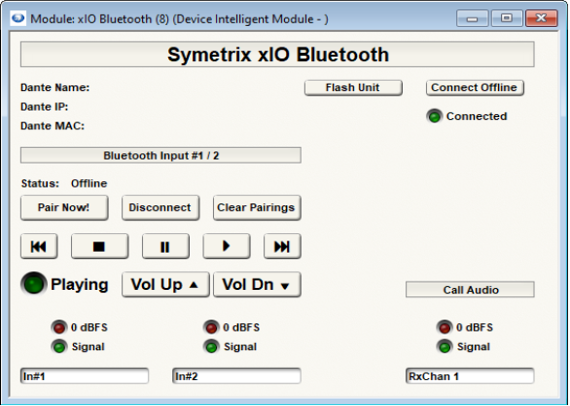Click the green Playing indicator LED
Viewport: 570px width, 406px height.
(33, 284)
